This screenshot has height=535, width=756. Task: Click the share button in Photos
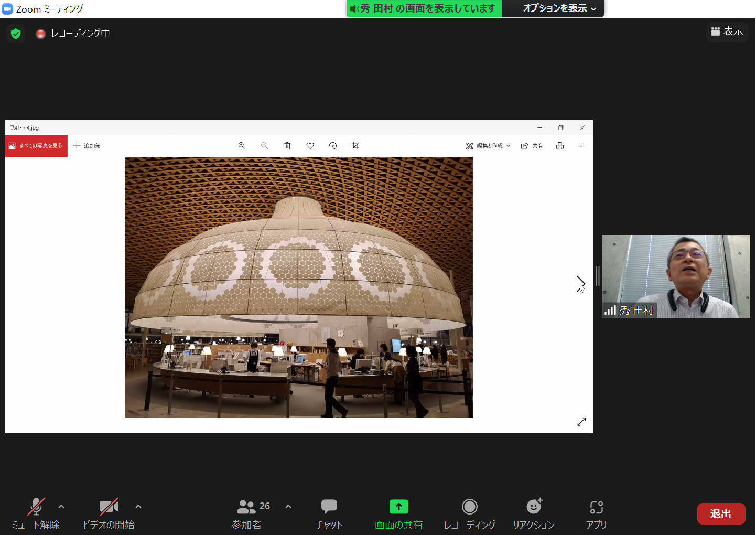[532, 146]
